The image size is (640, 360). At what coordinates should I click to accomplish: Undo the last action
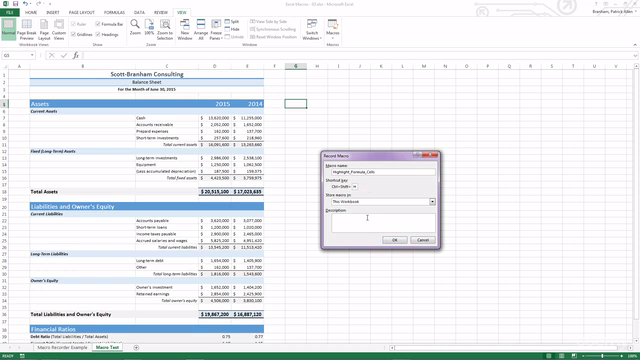click(x=25, y=4)
